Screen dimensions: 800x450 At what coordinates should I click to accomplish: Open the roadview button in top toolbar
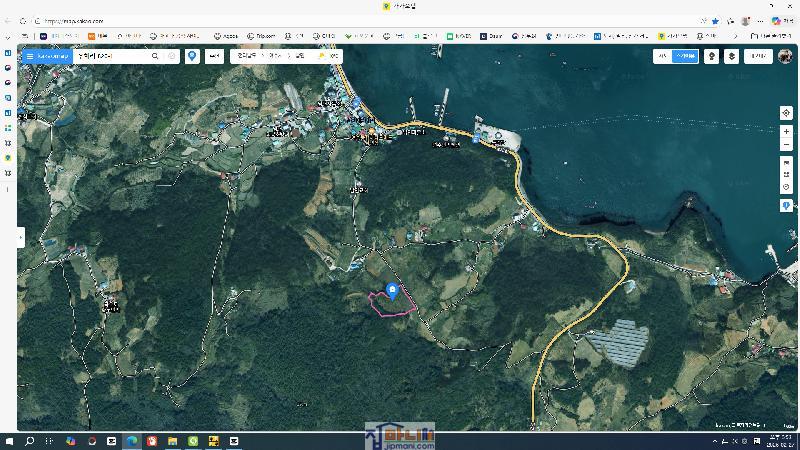[x=711, y=57]
